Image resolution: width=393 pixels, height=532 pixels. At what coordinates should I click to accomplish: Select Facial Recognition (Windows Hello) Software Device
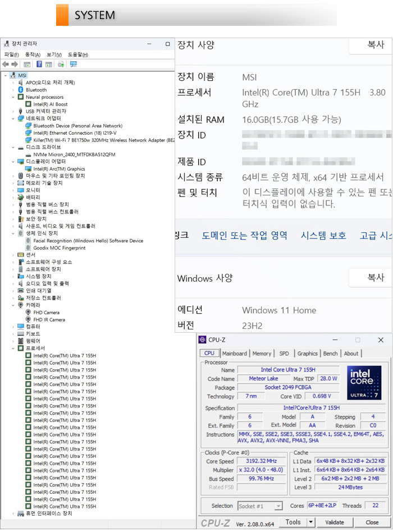[88, 241]
